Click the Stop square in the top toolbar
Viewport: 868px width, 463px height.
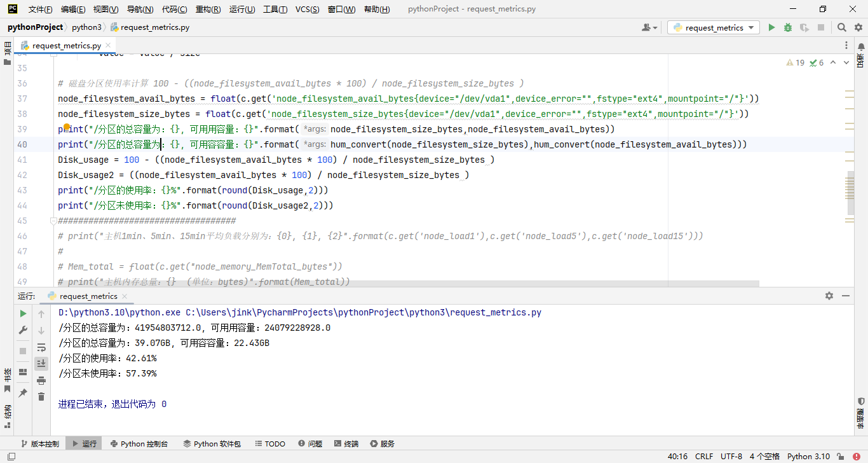[x=821, y=27]
